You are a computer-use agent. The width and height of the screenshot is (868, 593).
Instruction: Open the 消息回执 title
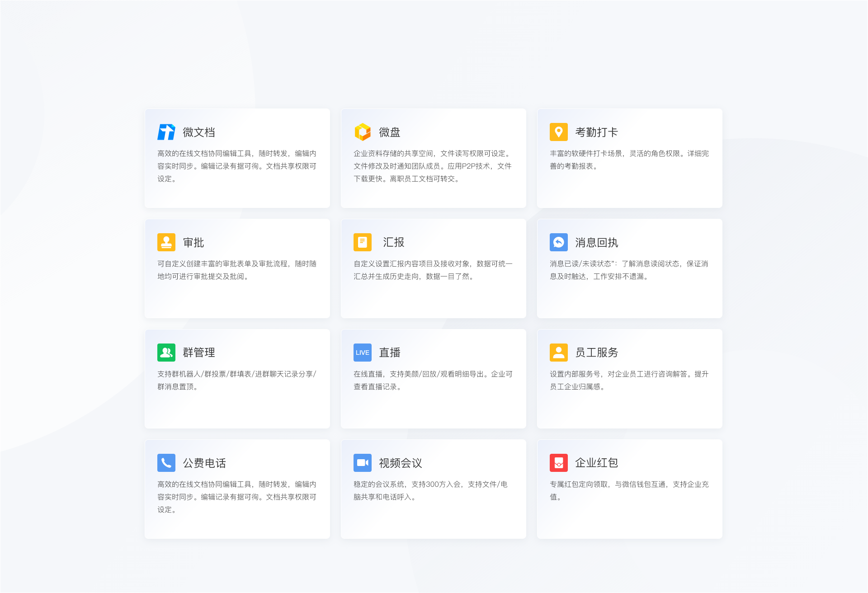click(597, 243)
